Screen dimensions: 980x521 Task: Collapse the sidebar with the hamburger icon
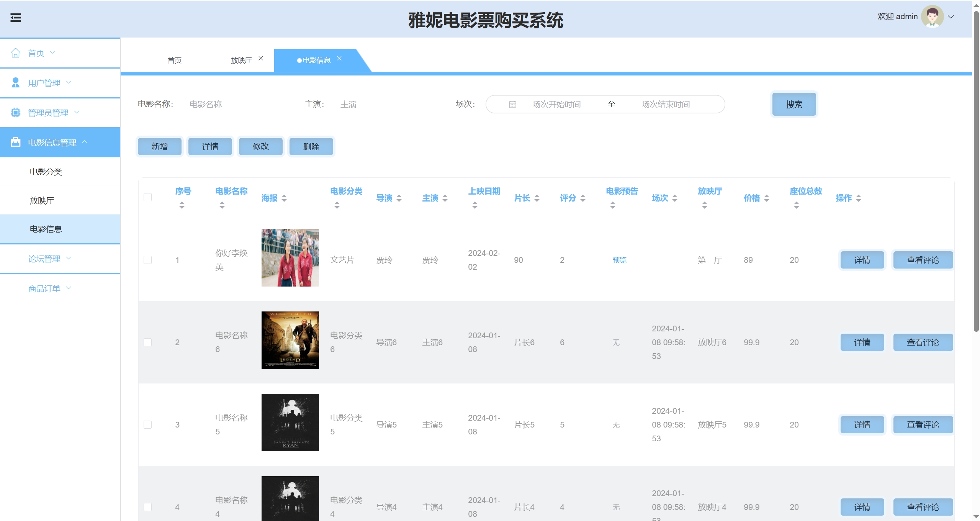(16, 18)
